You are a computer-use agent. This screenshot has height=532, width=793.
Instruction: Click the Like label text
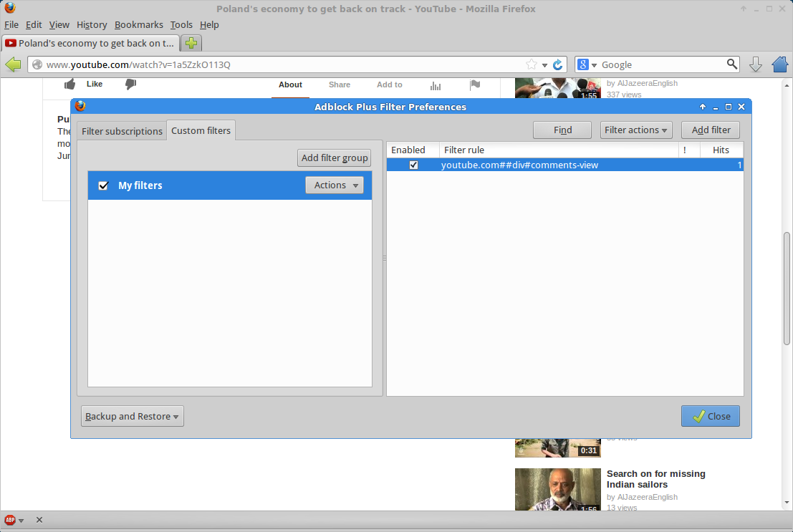(x=95, y=84)
